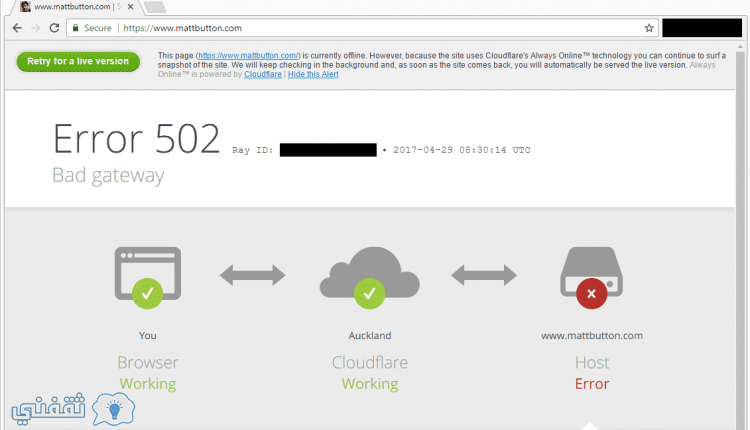Viewport: 750px width, 430px height.
Task: Go back with the browser back arrow
Action: point(17,28)
